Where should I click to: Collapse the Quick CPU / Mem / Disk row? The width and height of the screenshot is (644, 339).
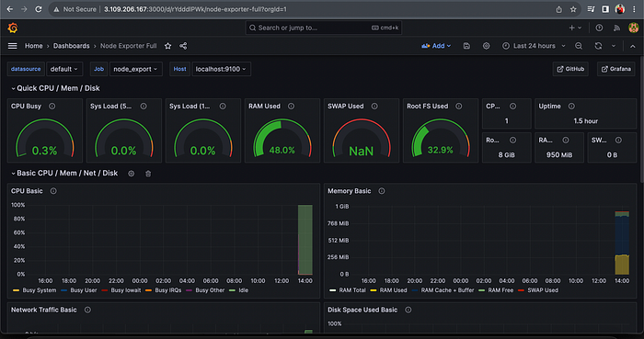(55, 88)
